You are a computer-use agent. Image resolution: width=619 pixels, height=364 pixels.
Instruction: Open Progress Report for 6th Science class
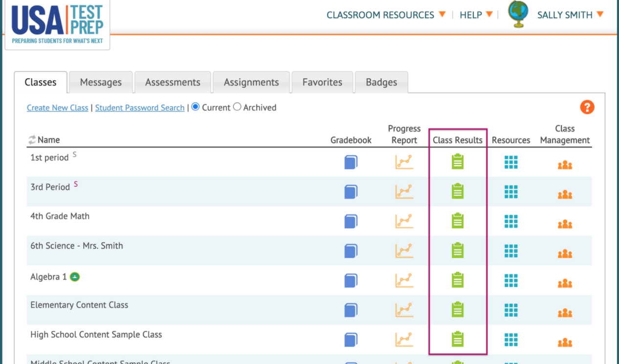pos(404,251)
